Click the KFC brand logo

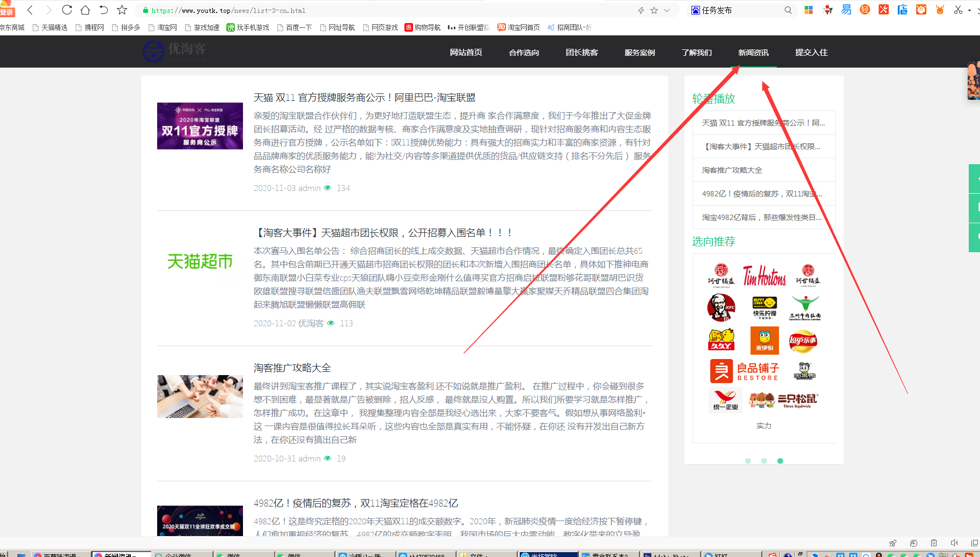[721, 307]
